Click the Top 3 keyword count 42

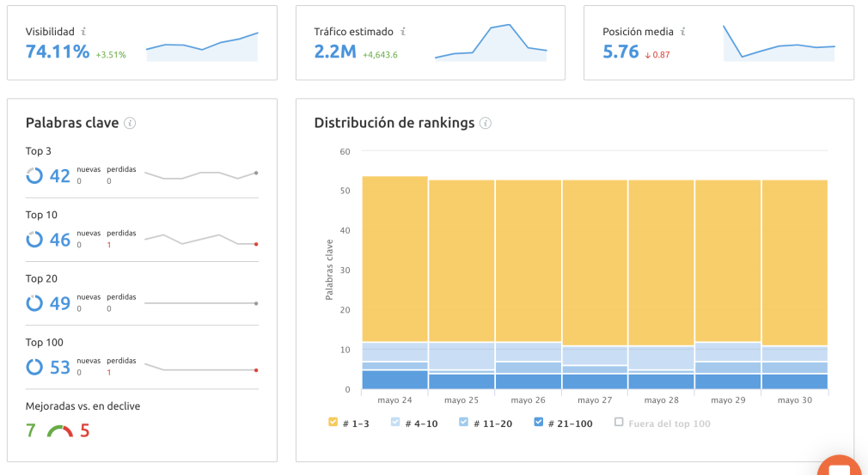pos(59,176)
